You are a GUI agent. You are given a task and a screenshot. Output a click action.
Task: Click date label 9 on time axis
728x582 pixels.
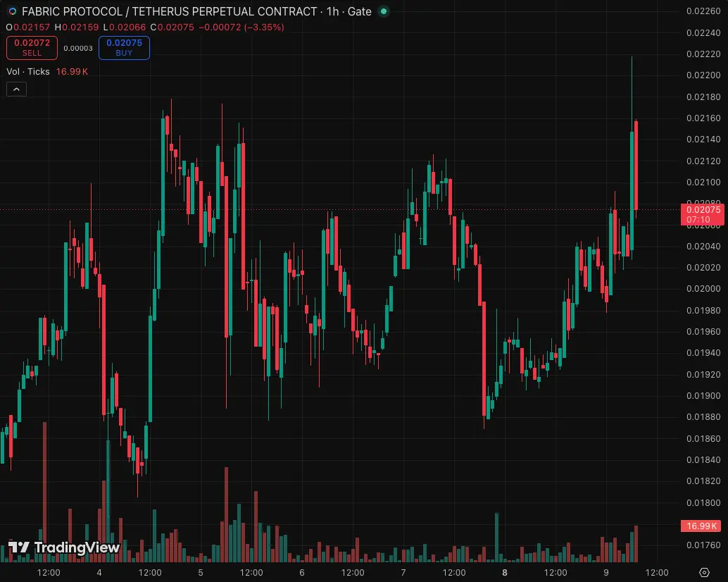point(606,573)
